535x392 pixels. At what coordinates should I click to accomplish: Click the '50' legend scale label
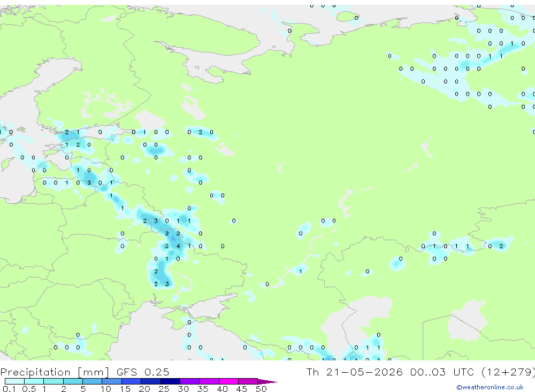pos(261,389)
